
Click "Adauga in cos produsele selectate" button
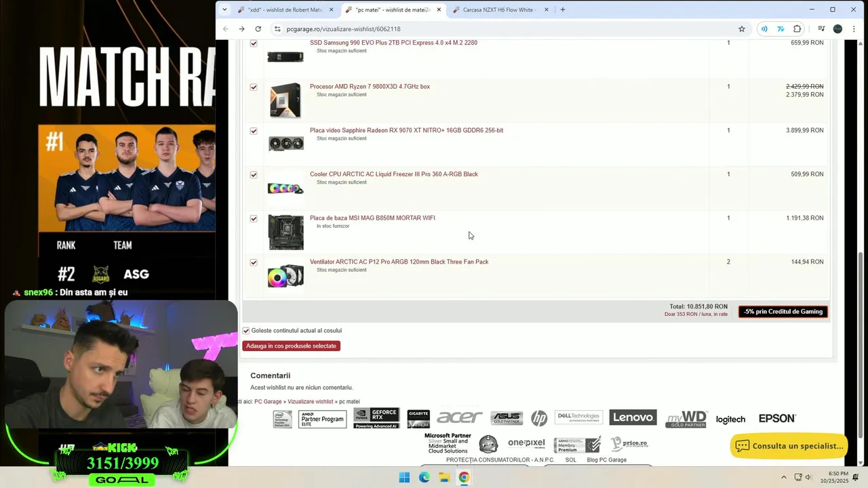click(x=291, y=346)
